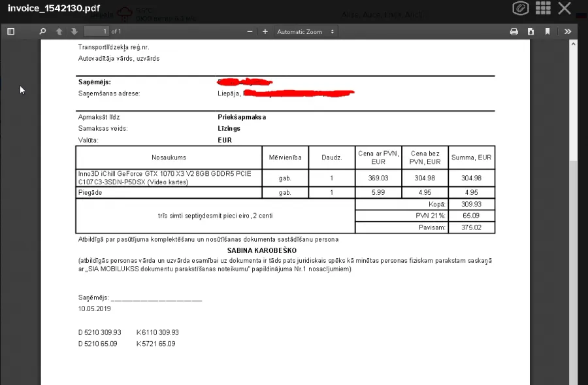Click the 'Valūta:' label
Viewport: 588px width, 385px height.
[x=88, y=141]
